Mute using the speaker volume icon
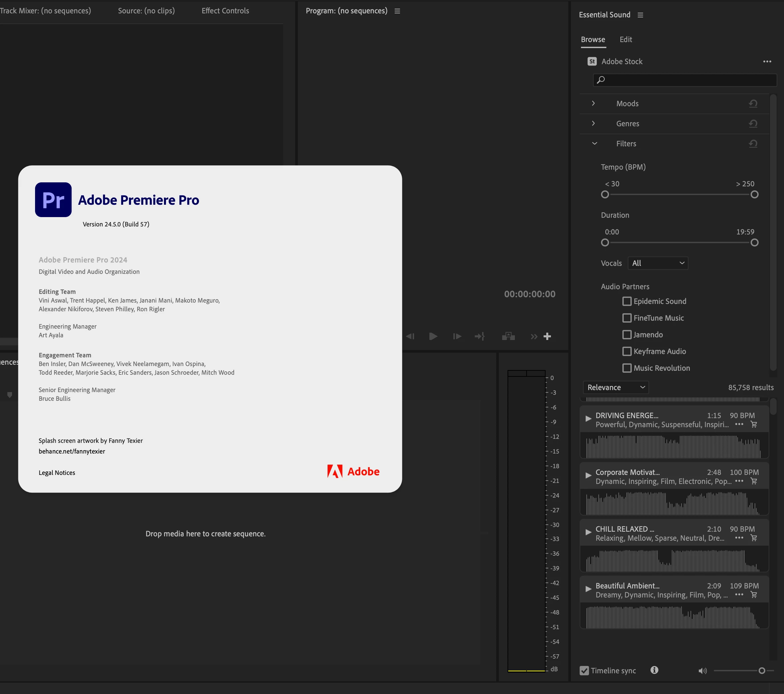Screen dimensions: 784x694 click(702, 671)
